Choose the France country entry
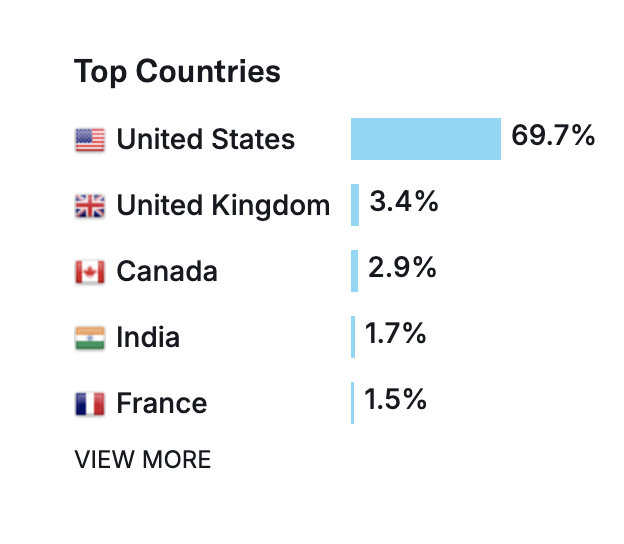This screenshot has width=624, height=544. (162, 404)
